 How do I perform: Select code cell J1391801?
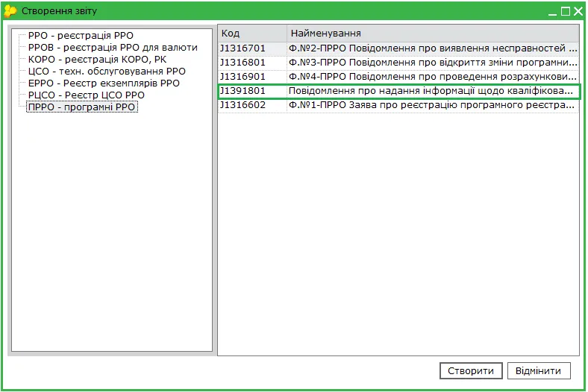click(252, 91)
